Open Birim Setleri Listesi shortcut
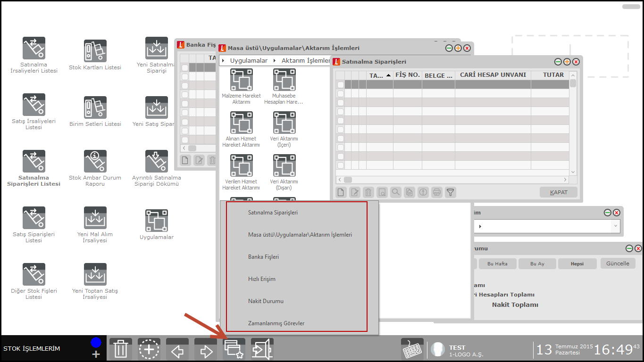Viewport: 644px width, 362px height. pos(95,108)
